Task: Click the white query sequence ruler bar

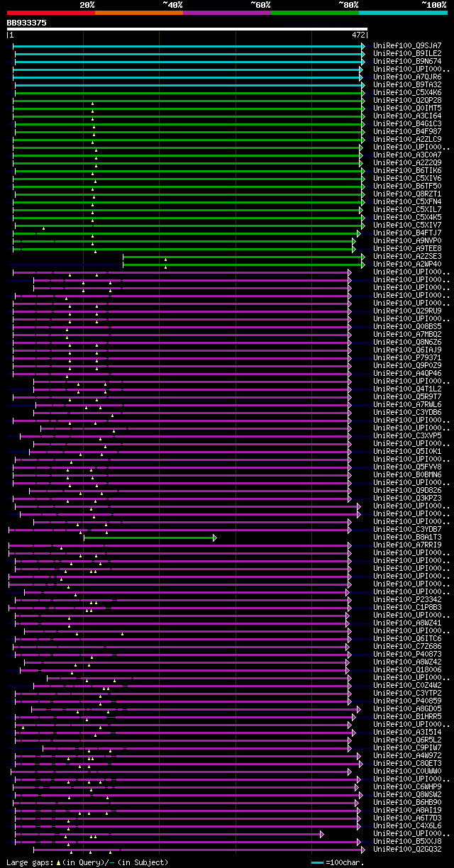Action: [x=187, y=29]
